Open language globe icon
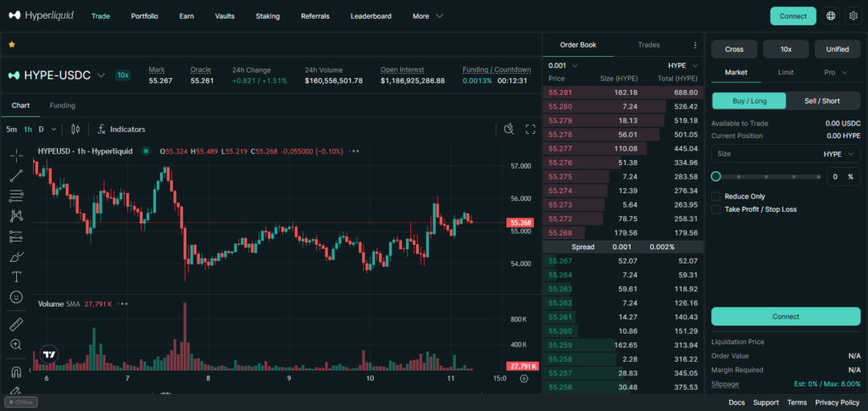This screenshot has height=411, width=868. pos(831,16)
